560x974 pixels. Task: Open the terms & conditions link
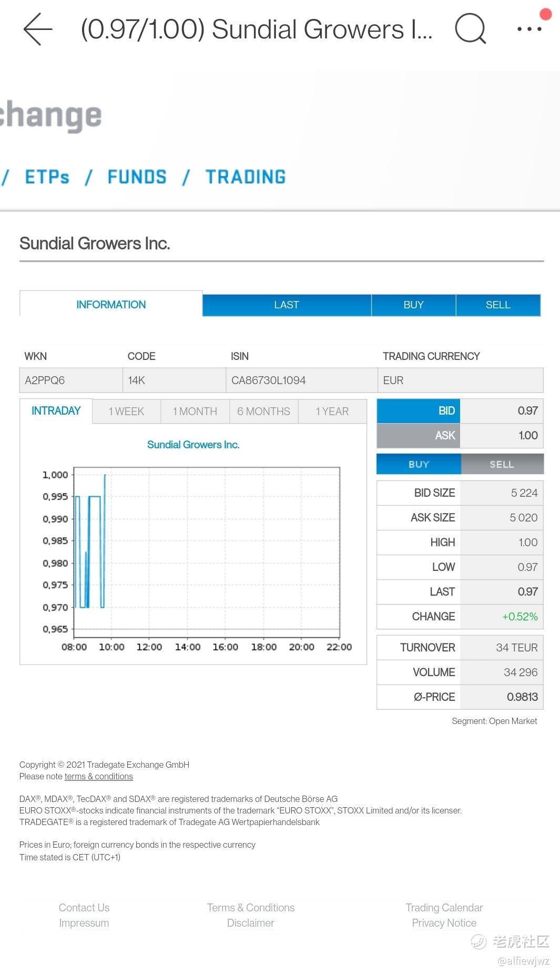pos(99,776)
